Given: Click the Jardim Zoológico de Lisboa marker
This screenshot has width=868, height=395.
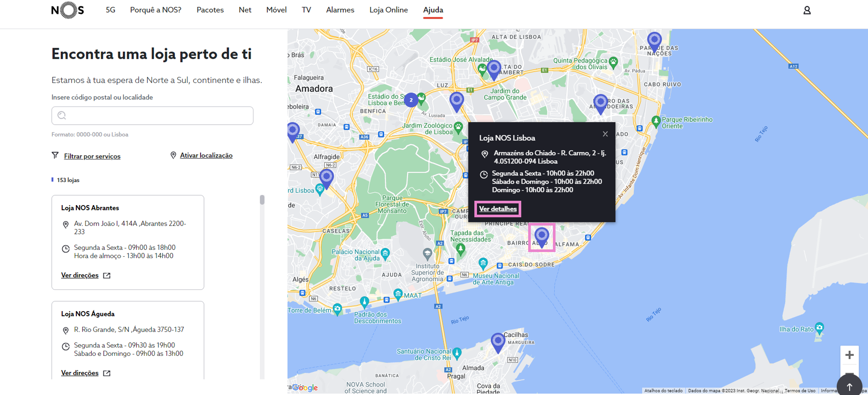Looking at the screenshot, I should point(458,127).
